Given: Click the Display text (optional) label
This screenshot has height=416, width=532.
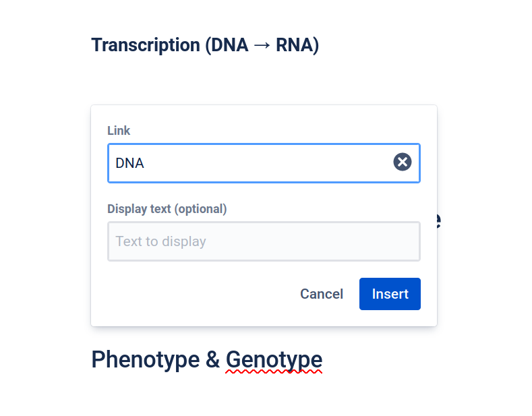Looking at the screenshot, I should (x=167, y=209).
